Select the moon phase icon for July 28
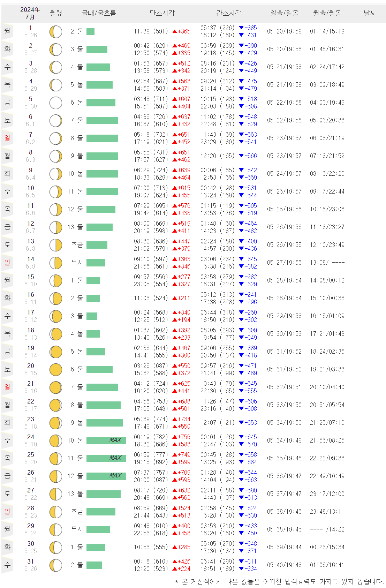386x588 pixels. pyautogui.click(x=56, y=512)
